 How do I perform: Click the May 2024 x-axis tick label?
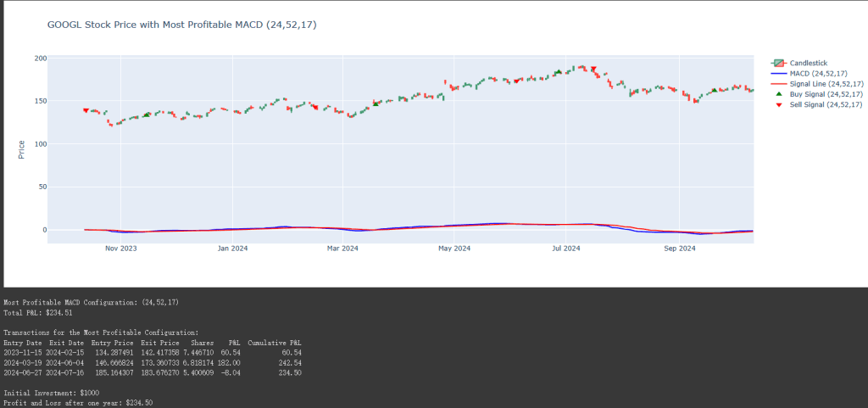454,249
